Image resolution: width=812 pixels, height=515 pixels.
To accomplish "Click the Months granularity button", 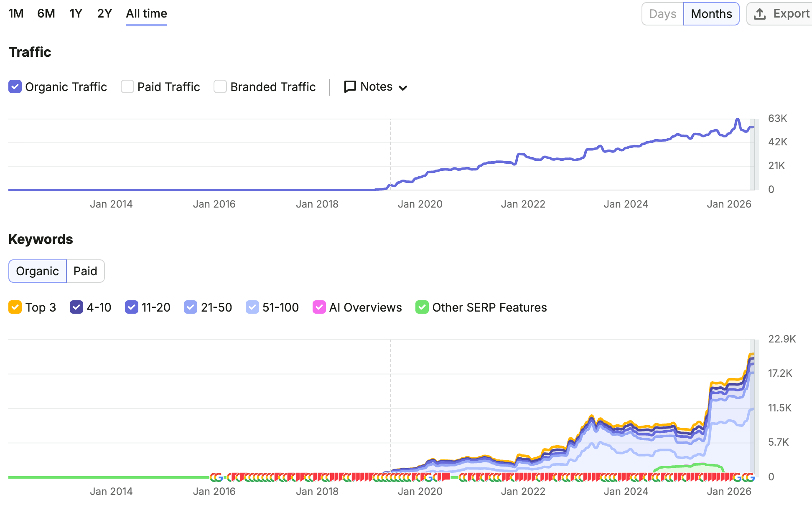I will click(711, 14).
